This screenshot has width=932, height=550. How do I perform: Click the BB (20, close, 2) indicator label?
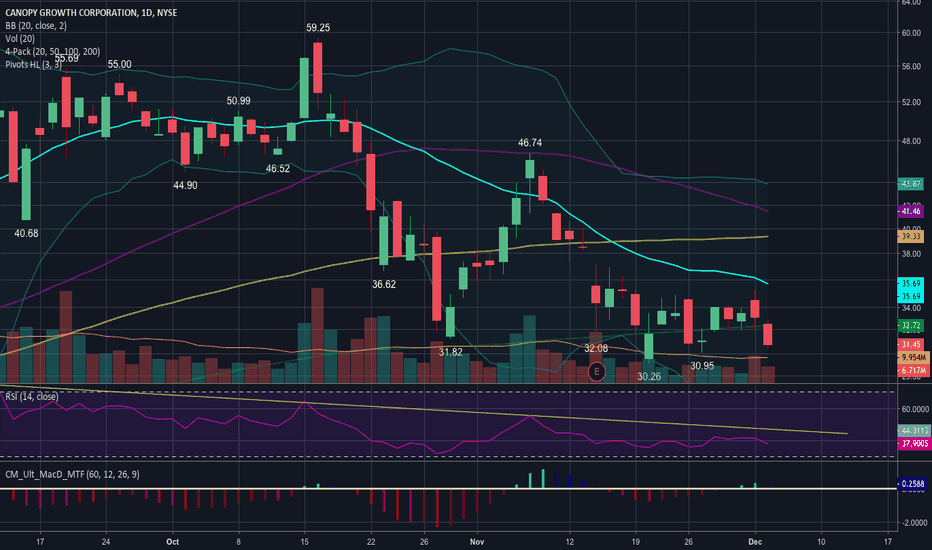tap(36, 26)
